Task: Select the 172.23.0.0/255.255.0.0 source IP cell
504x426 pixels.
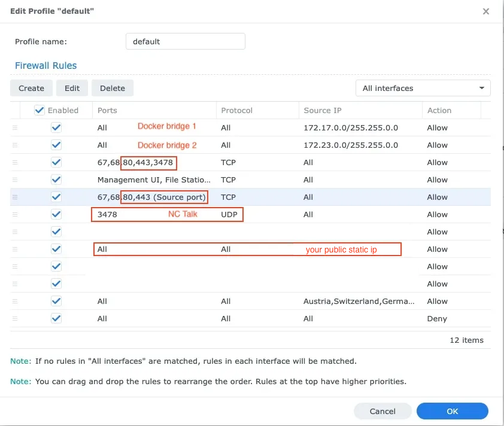Action: pyautogui.click(x=351, y=145)
